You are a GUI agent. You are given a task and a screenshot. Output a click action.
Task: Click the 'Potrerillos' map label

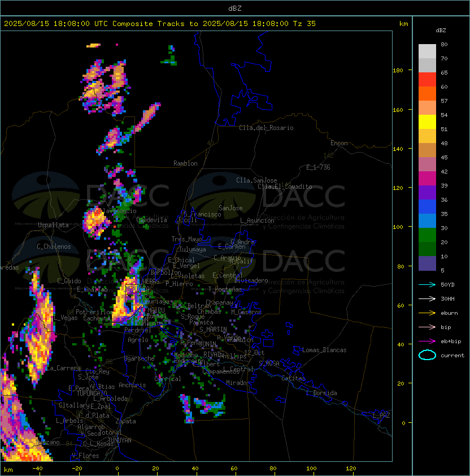point(95,312)
